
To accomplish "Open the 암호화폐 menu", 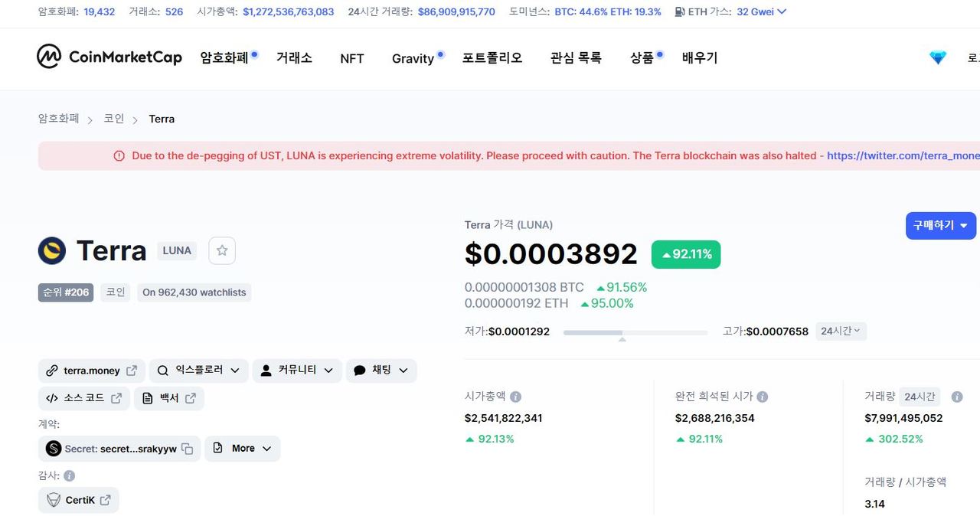I will [225, 57].
